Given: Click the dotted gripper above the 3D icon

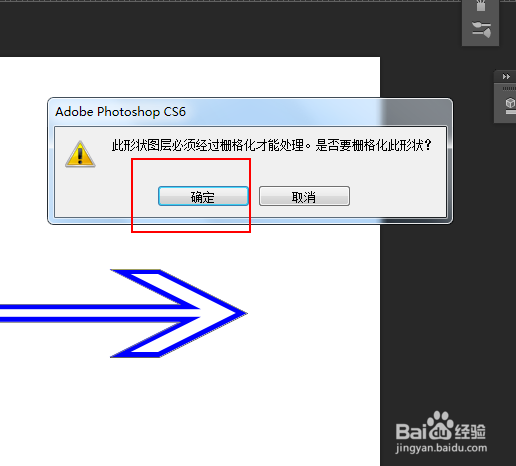Looking at the screenshot, I should coord(509,88).
